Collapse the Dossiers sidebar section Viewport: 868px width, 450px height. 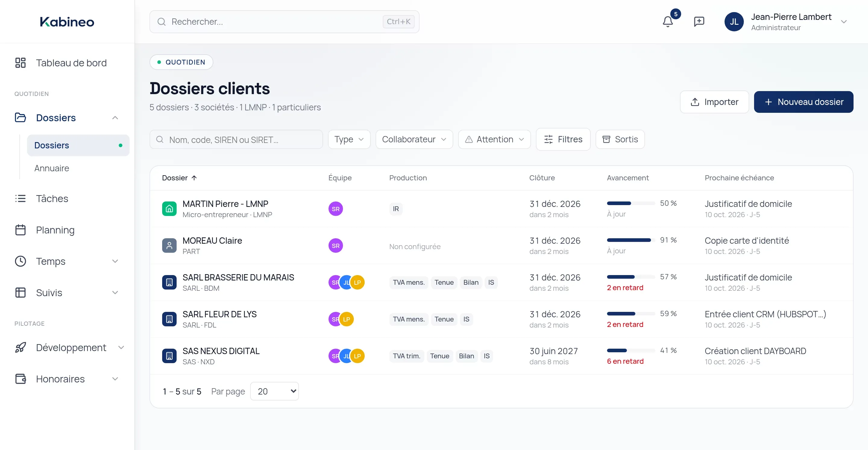point(115,118)
